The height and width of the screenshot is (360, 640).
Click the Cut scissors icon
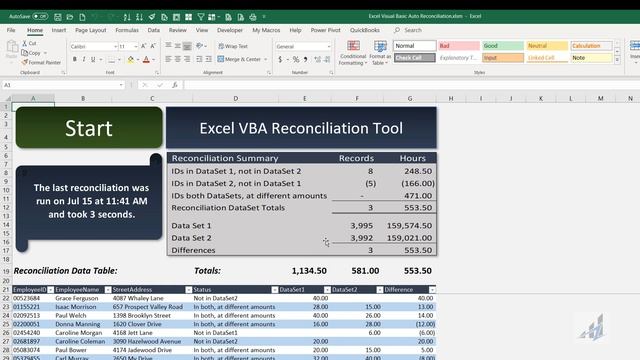(25, 43)
